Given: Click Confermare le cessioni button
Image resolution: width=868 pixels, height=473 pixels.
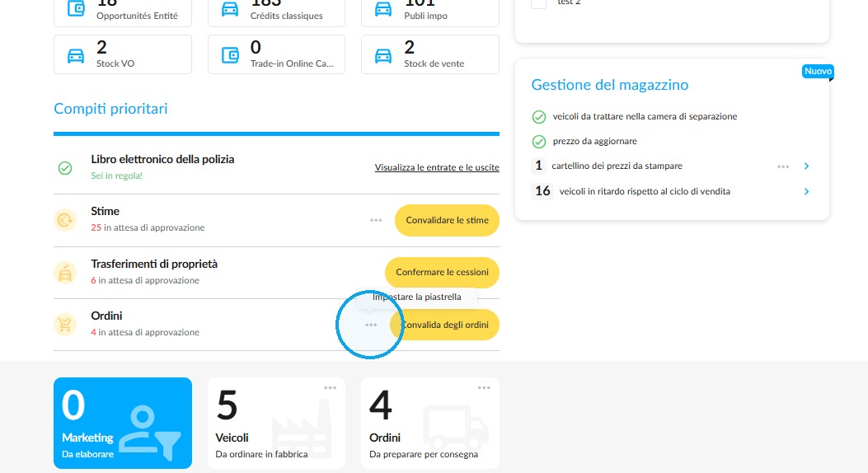Looking at the screenshot, I should coord(442,272).
